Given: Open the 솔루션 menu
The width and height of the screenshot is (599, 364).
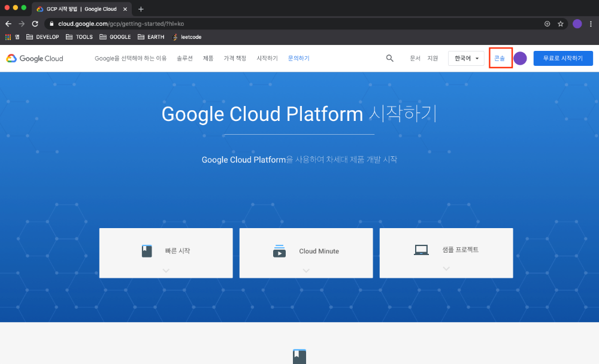Looking at the screenshot, I should click(x=184, y=59).
